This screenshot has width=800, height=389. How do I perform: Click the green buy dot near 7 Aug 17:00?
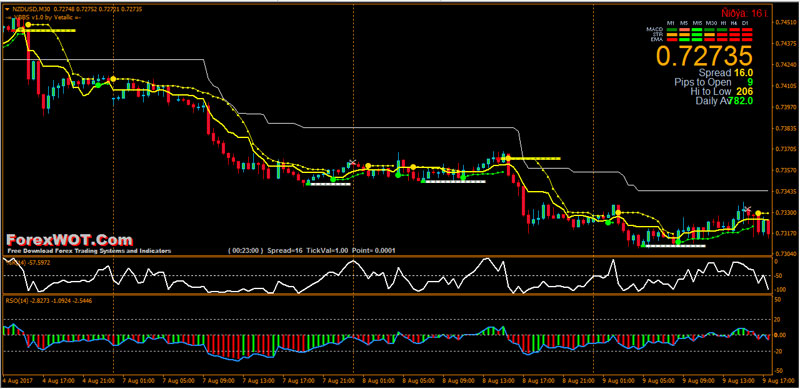point(333,179)
